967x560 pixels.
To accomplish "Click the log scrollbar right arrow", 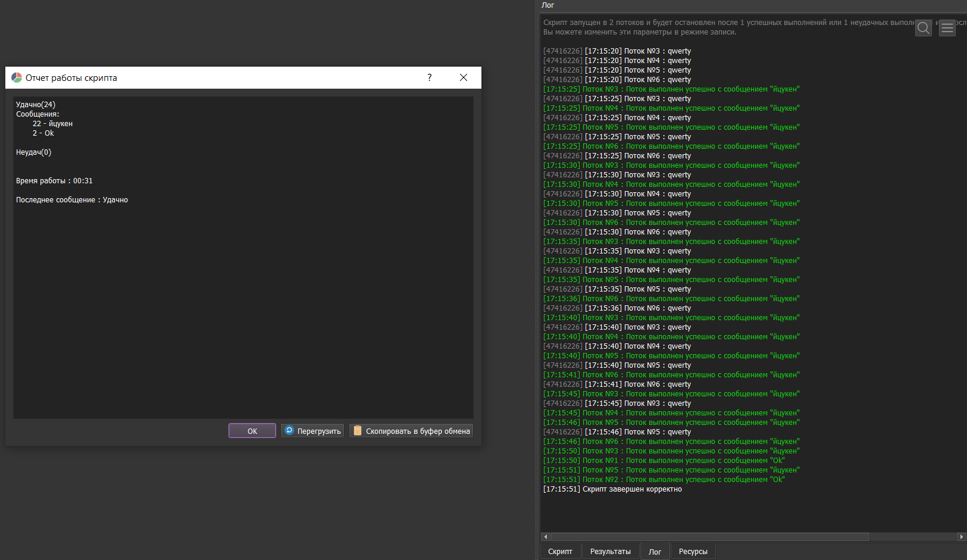I will 961,537.
